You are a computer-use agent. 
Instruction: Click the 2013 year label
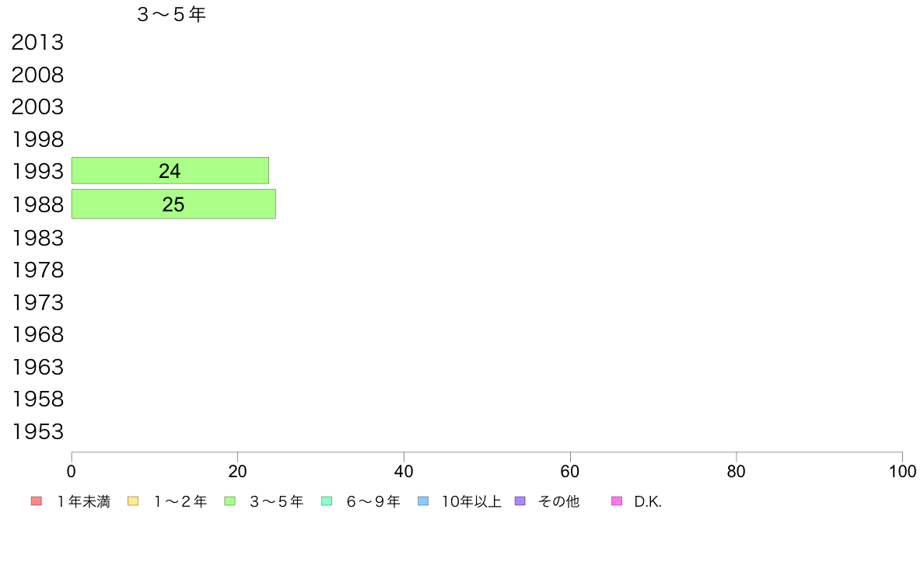click(x=37, y=43)
